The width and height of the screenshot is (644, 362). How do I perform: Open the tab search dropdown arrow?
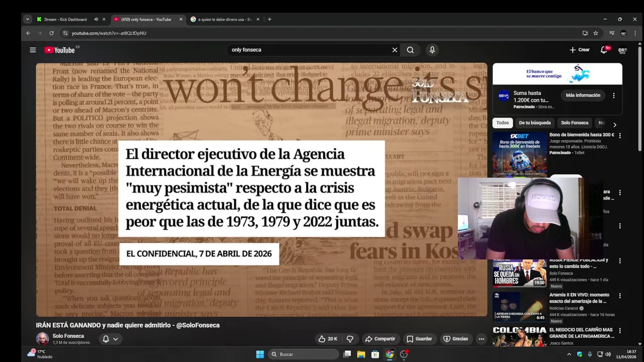coord(28,19)
